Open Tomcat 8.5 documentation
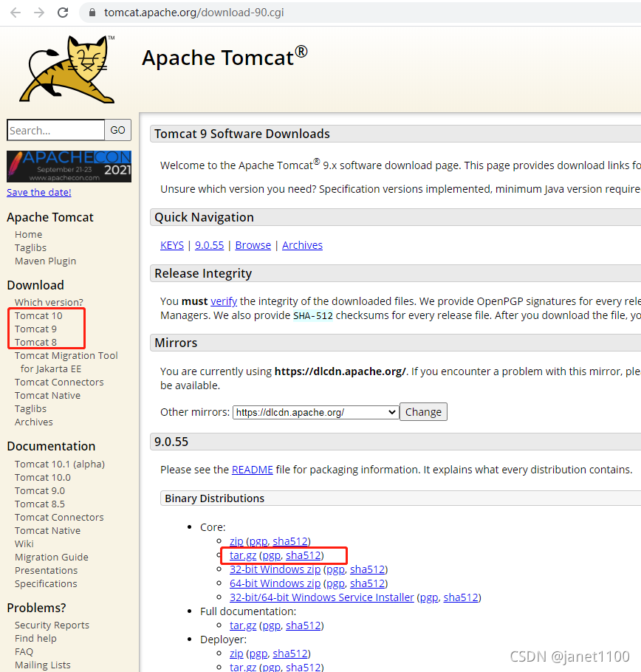 [x=40, y=504]
